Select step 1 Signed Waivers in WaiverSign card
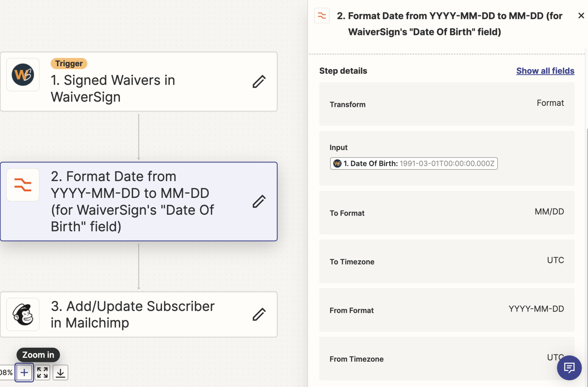Screen dimensions: 588x387 (139, 82)
